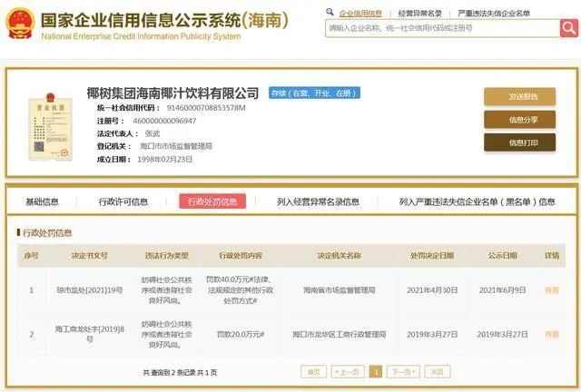The width and height of the screenshot is (581, 392).
Task: Click the national emblem logo
Action: [20, 23]
